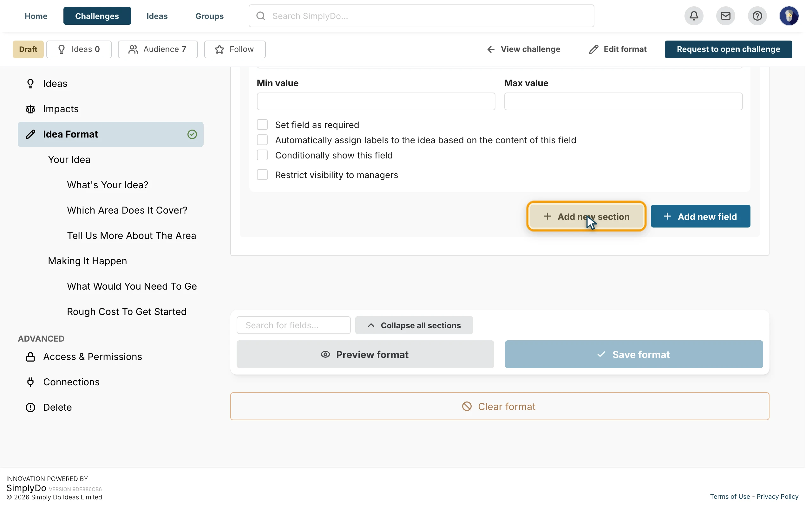Click the Connections plug icon in sidebar
Viewport: 812px width, 507px height.
30,382
